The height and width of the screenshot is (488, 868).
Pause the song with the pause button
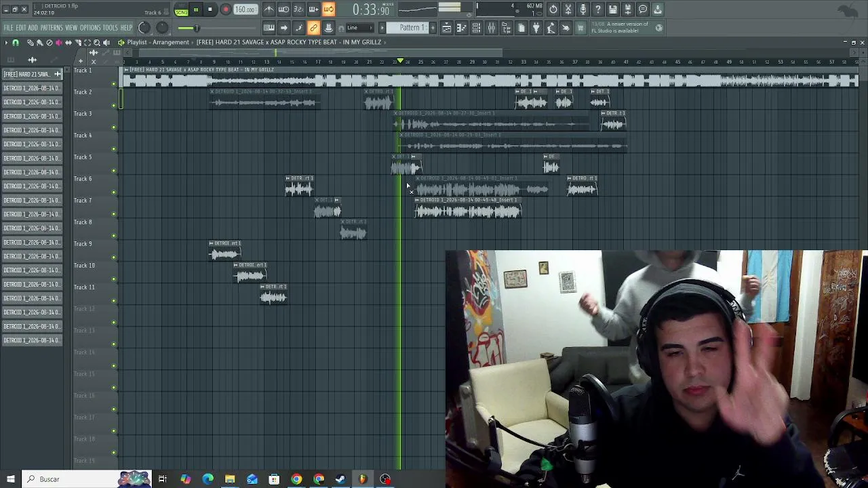click(x=195, y=9)
